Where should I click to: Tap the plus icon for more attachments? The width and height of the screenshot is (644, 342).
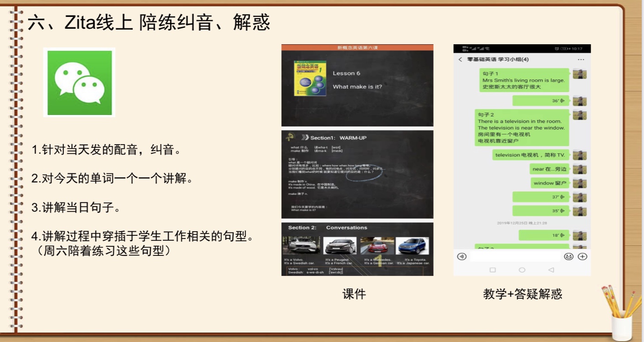(x=582, y=256)
